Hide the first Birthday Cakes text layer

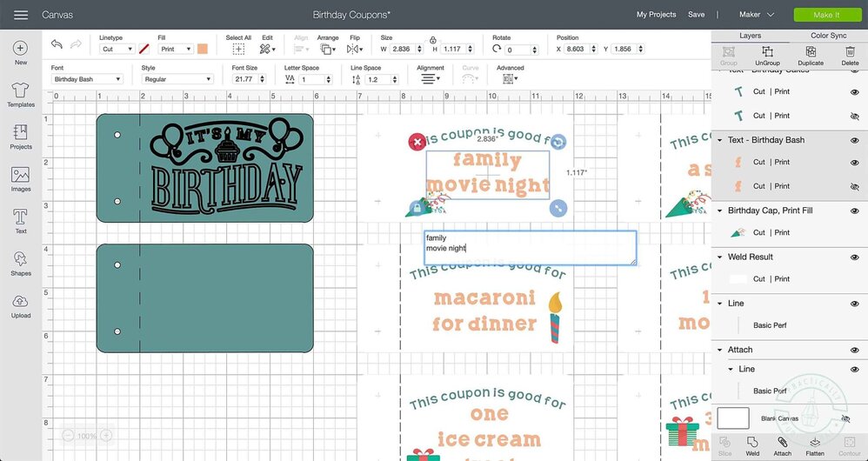tap(855, 92)
